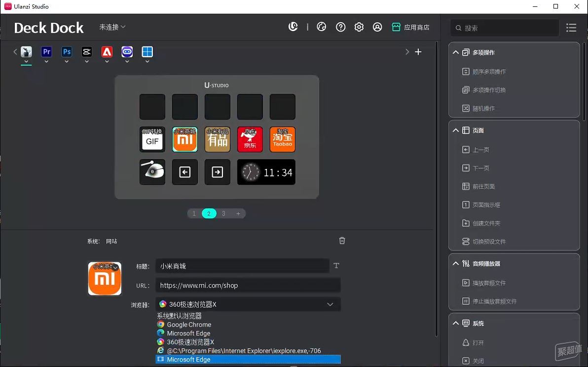The image size is (588, 367).
Task: Click the URL input field
Action: (248, 285)
